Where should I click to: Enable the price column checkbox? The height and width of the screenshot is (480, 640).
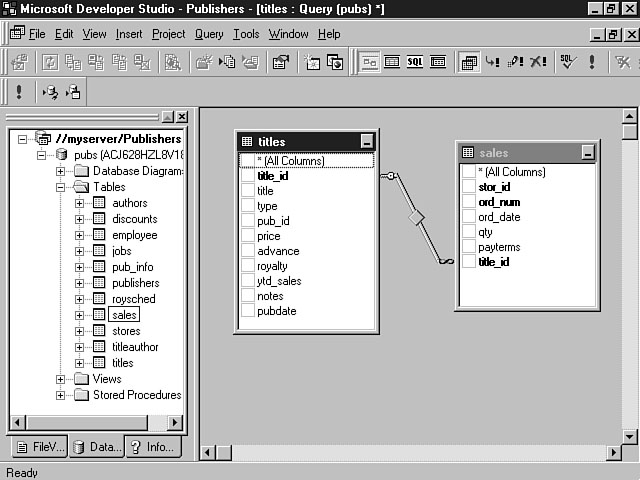248,236
